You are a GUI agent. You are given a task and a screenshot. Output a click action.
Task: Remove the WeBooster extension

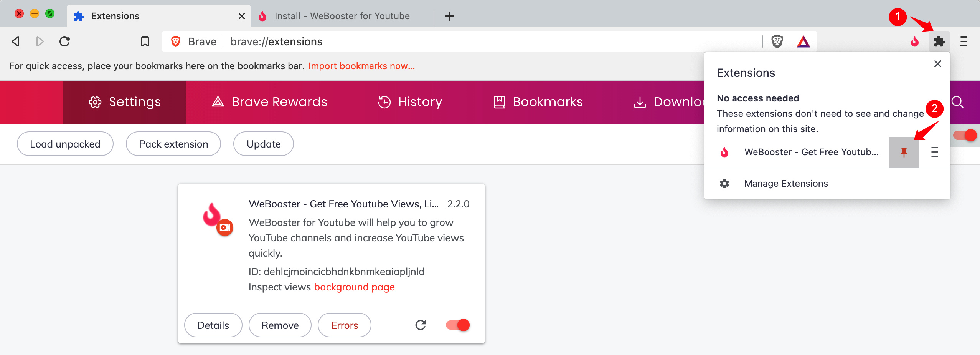click(280, 325)
